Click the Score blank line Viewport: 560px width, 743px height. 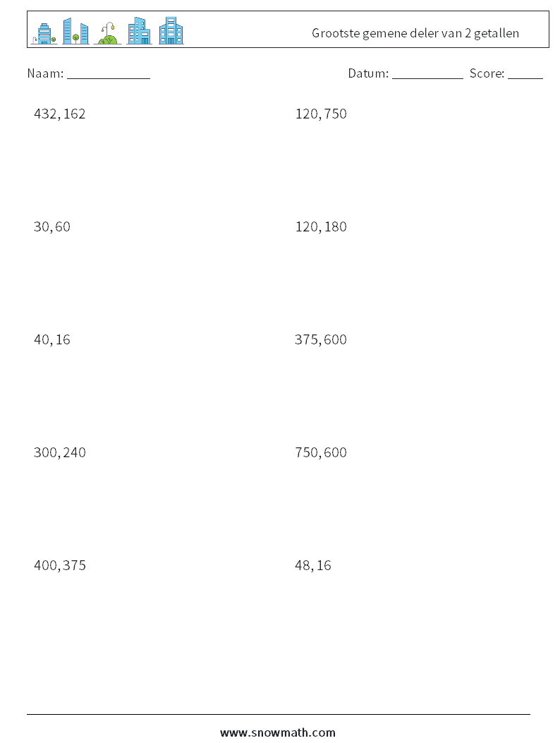tap(525, 73)
